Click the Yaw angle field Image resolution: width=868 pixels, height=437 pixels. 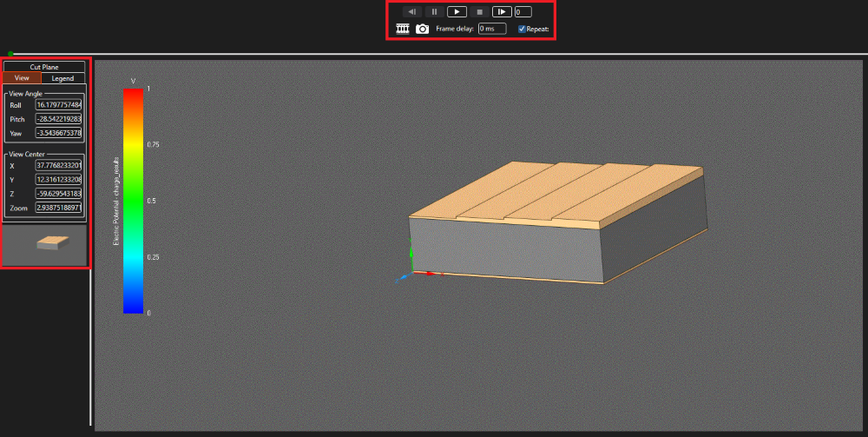(x=59, y=133)
